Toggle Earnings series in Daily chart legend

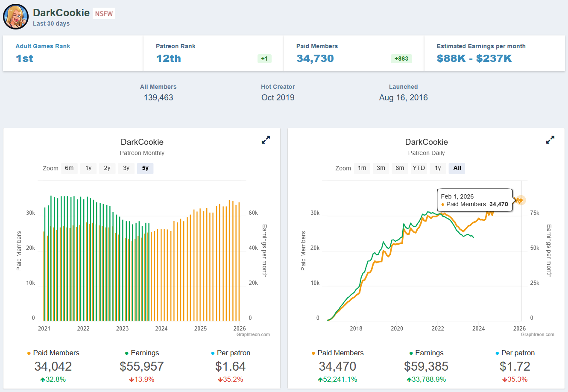(x=426, y=353)
